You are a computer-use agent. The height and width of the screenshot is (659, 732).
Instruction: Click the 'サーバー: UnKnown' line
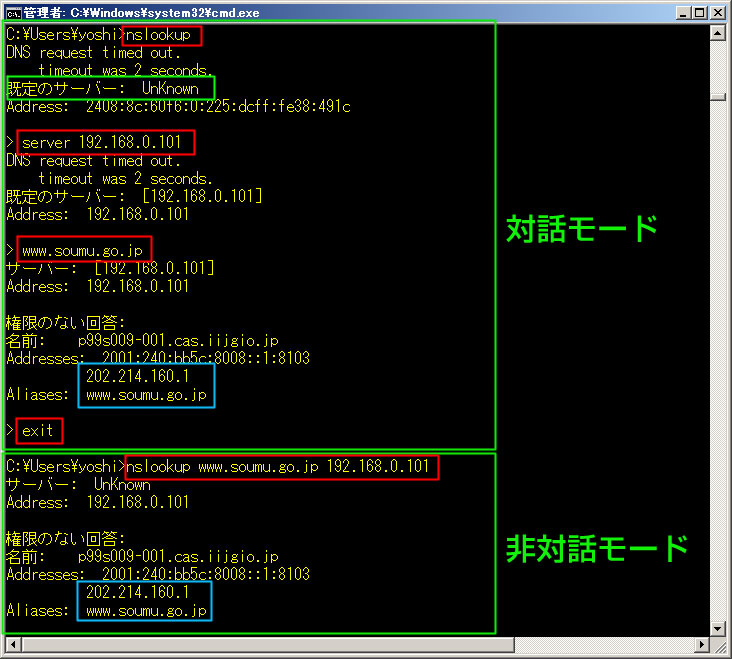point(78,484)
